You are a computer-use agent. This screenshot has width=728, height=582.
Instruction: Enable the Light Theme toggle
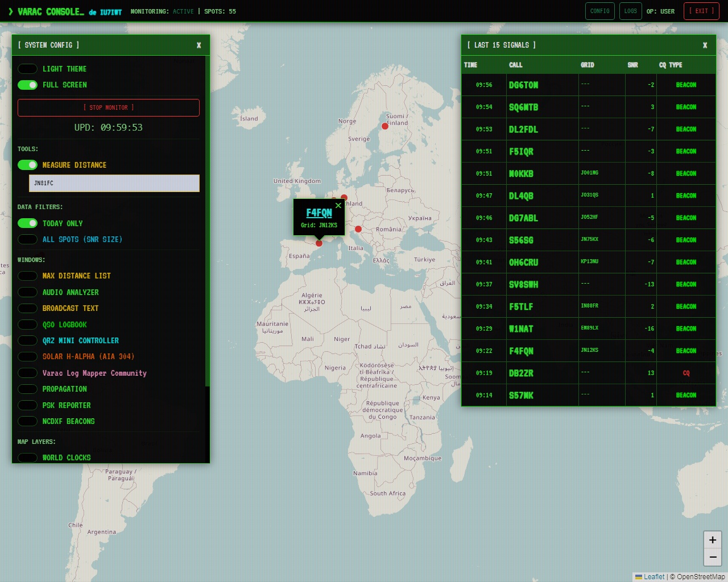pos(27,69)
